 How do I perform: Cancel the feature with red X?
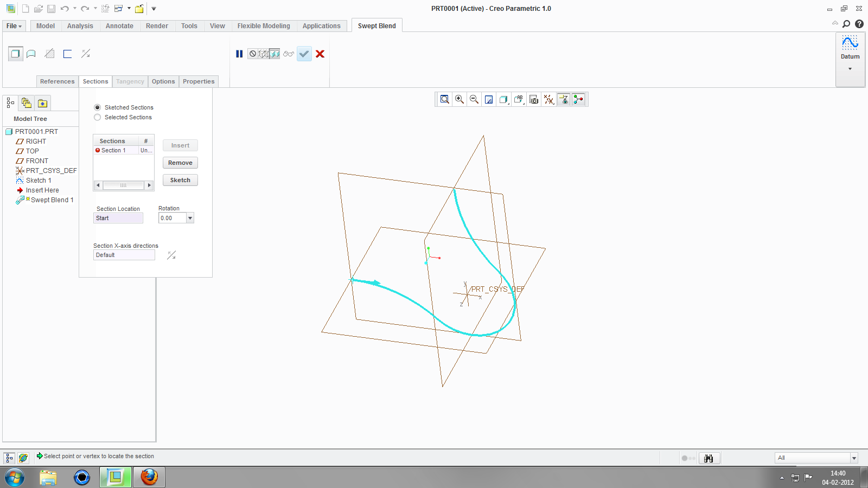320,54
